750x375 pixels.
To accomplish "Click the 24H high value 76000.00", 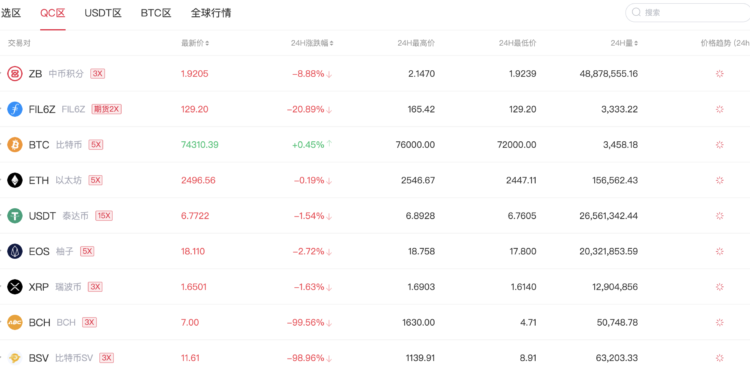I will pyautogui.click(x=416, y=144).
